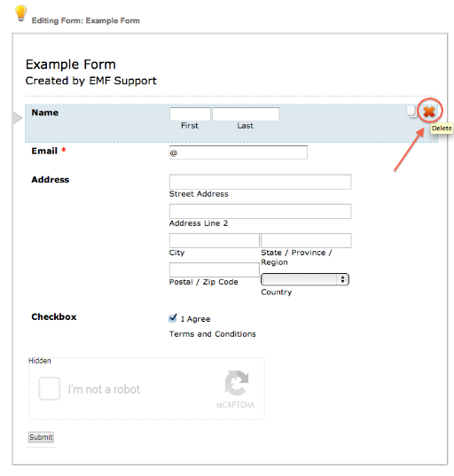Image resolution: width=454 pixels, height=476 pixels.
Task: Duplicate the Name field via copy icon
Action: pos(411,112)
